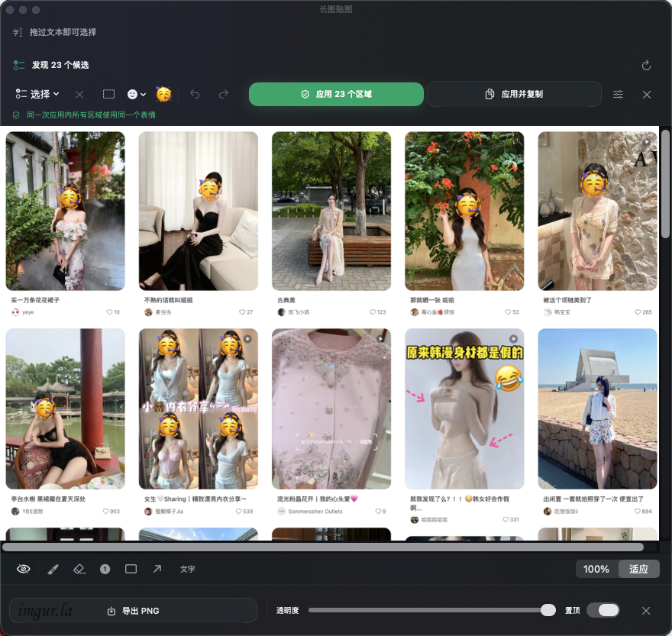This screenshot has height=636, width=672.
Task: Open the beach photo 出闲置 thumbnail
Action: tap(597, 409)
